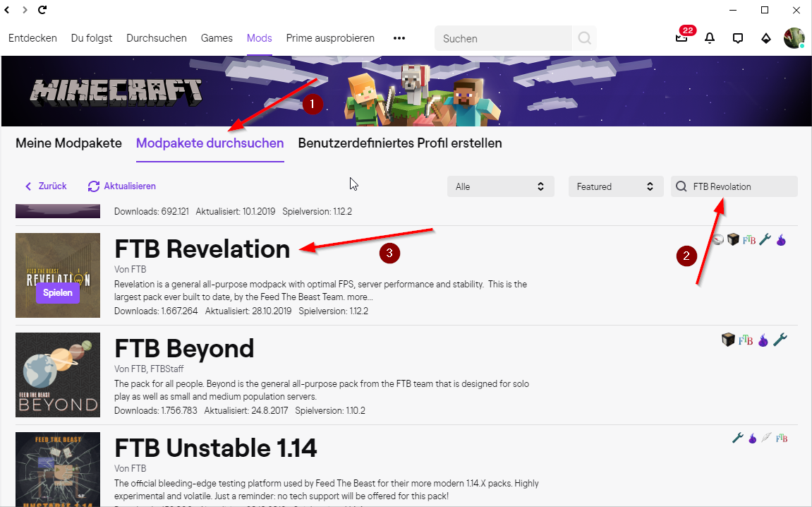Click 'Spielversion: 1.10.2' text
Viewport: 812px width, 507px height.
[330, 410]
